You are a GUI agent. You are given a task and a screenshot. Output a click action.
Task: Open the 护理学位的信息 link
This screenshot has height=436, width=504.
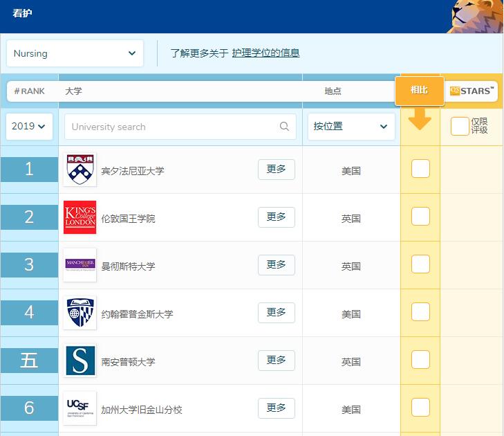[x=265, y=53]
